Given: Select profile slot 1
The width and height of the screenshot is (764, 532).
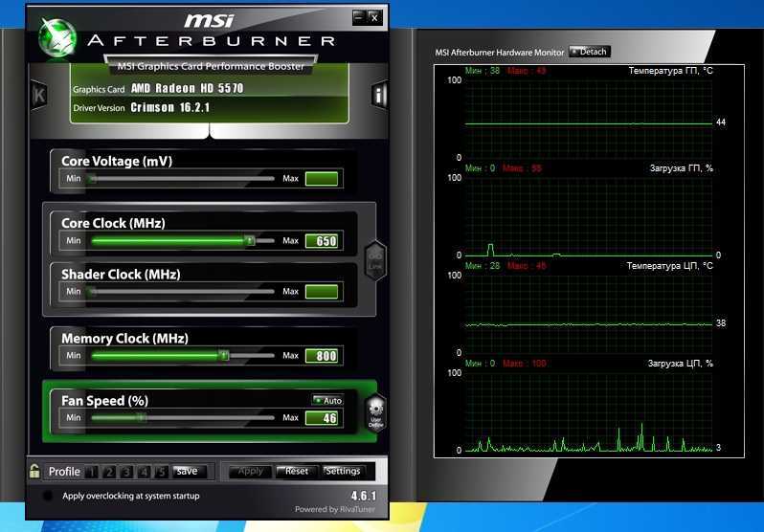Looking at the screenshot, I should coord(92,472).
